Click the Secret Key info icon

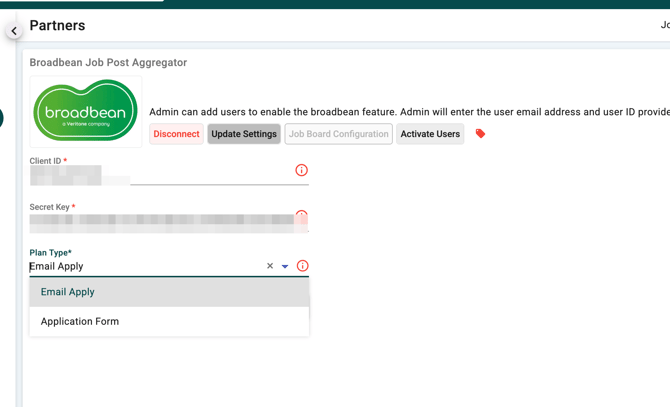[x=301, y=216]
